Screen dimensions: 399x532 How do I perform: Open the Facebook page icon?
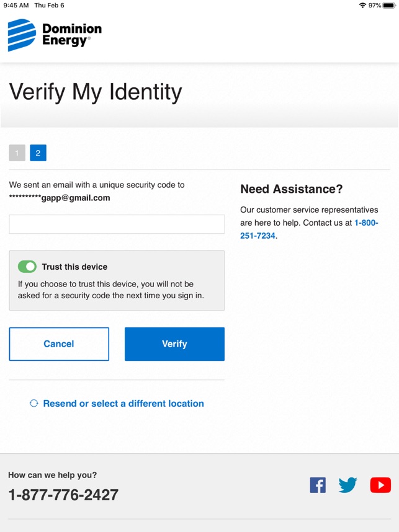(318, 485)
